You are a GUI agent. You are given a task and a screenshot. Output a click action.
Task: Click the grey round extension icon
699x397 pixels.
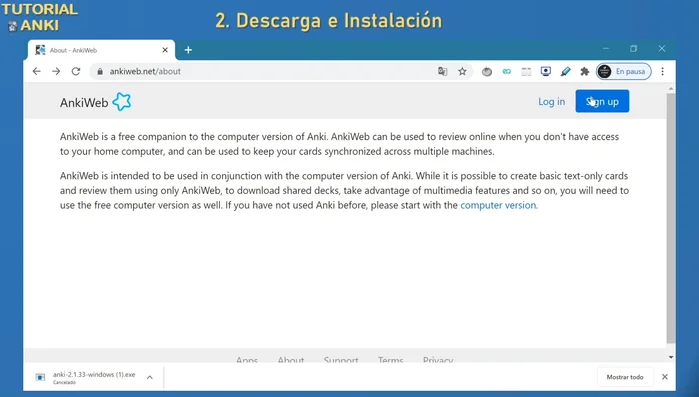pos(487,71)
